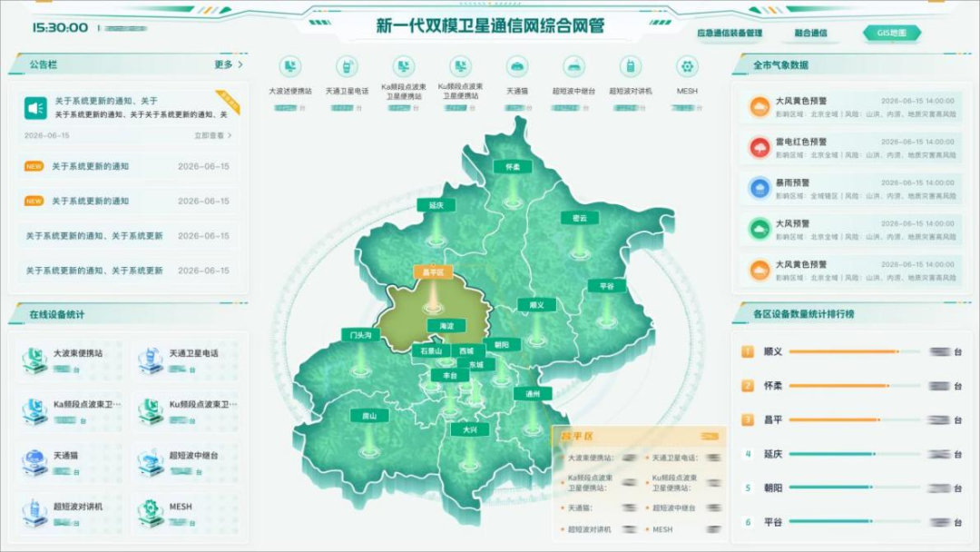Click highlighted 昌平区 map label
Screen dimensions: 980x552
tap(433, 272)
